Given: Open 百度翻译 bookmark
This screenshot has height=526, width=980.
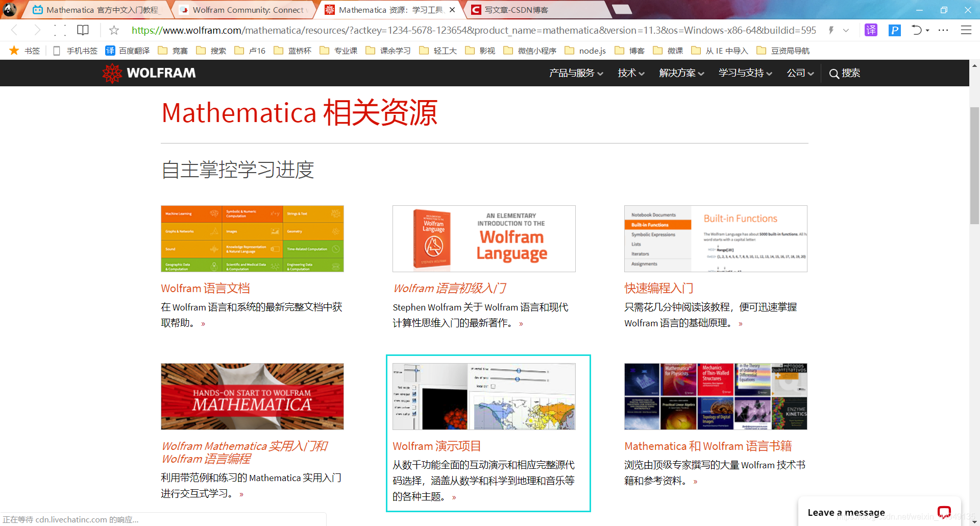Looking at the screenshot, I should 128,51.
